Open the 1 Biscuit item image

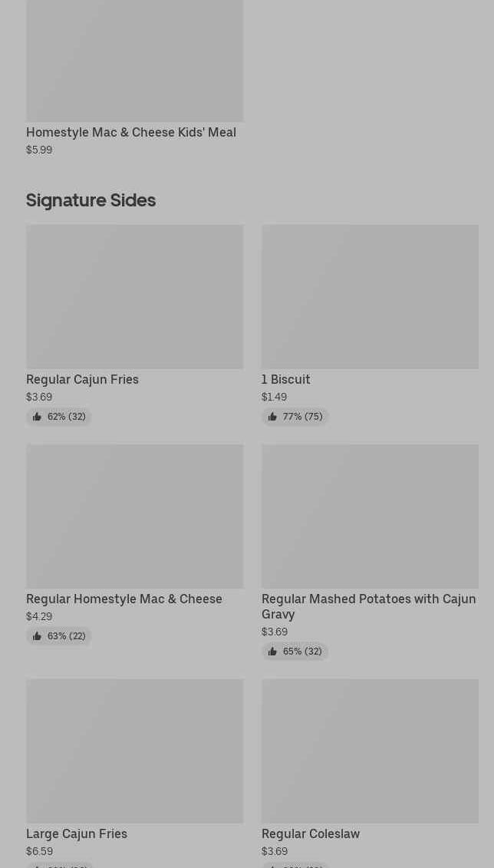tap(370, 296)
